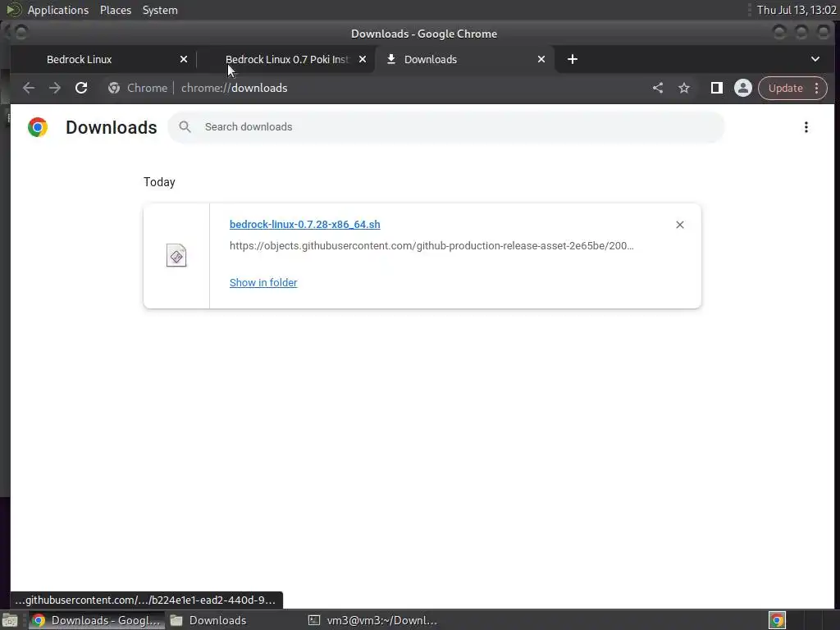Image resolution: width=840 pixels, height=630 pixels.
Task: Select Downloads - Google Chrome taskbar entry
Action: click(97, 620)
